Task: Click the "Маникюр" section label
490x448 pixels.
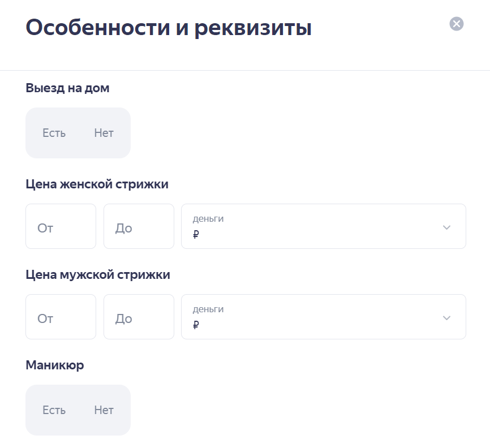Action: point(54,365)
